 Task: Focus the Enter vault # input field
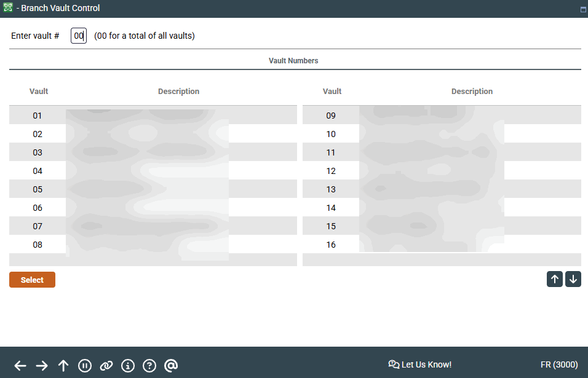[x=79, y=36]
